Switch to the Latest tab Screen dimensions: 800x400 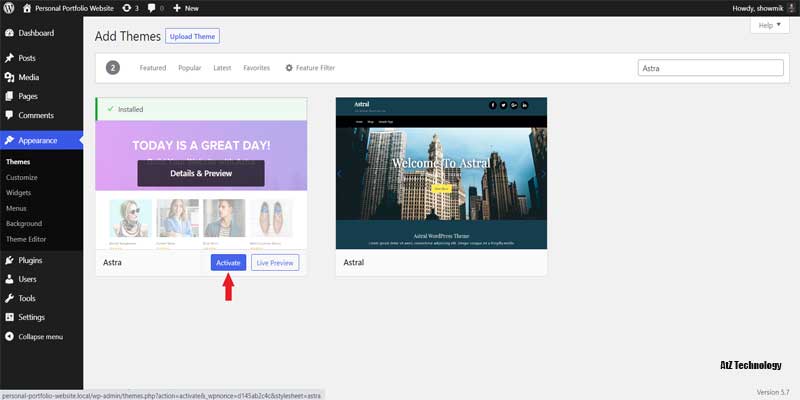pyautogui.click(x=222, y=68)
